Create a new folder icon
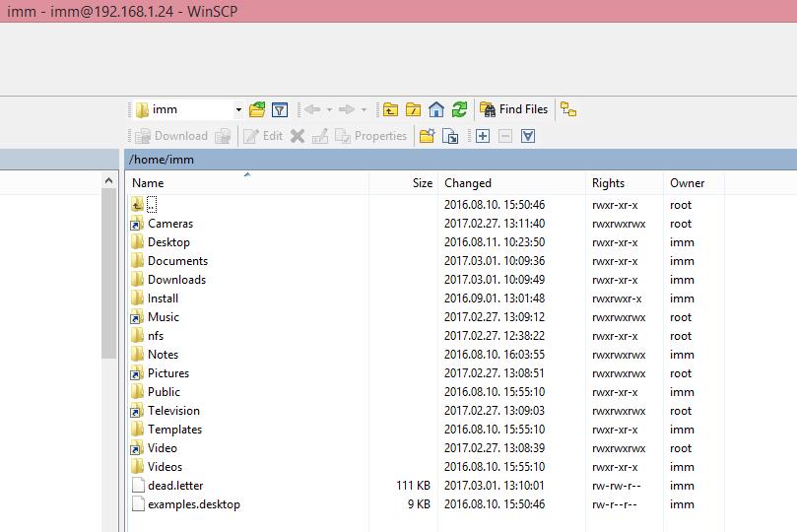Viewport: 797px width, 532px height. point(427,136)
